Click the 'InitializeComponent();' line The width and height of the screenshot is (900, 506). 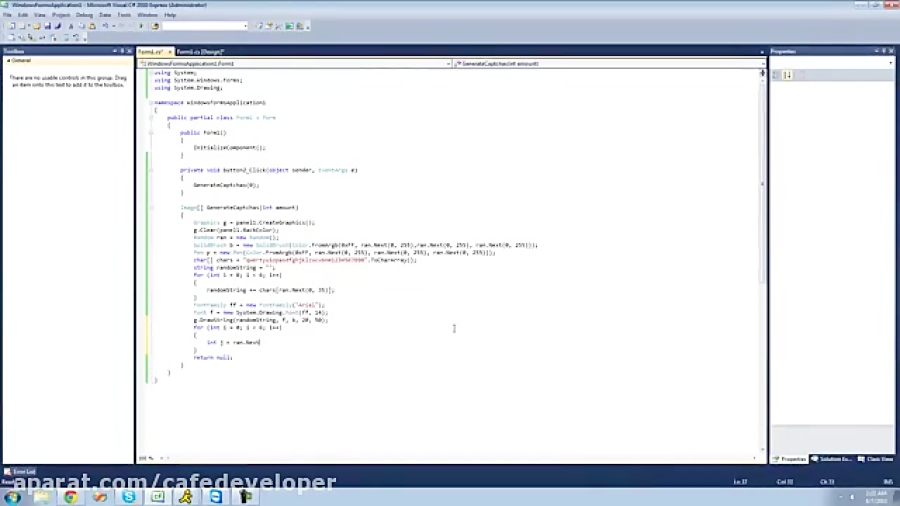230,147
